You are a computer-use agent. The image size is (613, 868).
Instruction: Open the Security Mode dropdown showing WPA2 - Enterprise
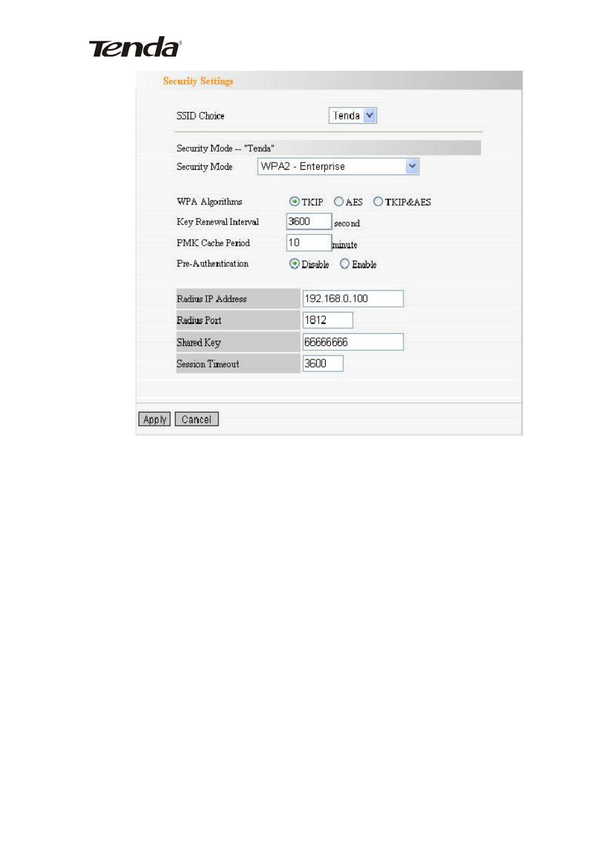coord(338,167)
